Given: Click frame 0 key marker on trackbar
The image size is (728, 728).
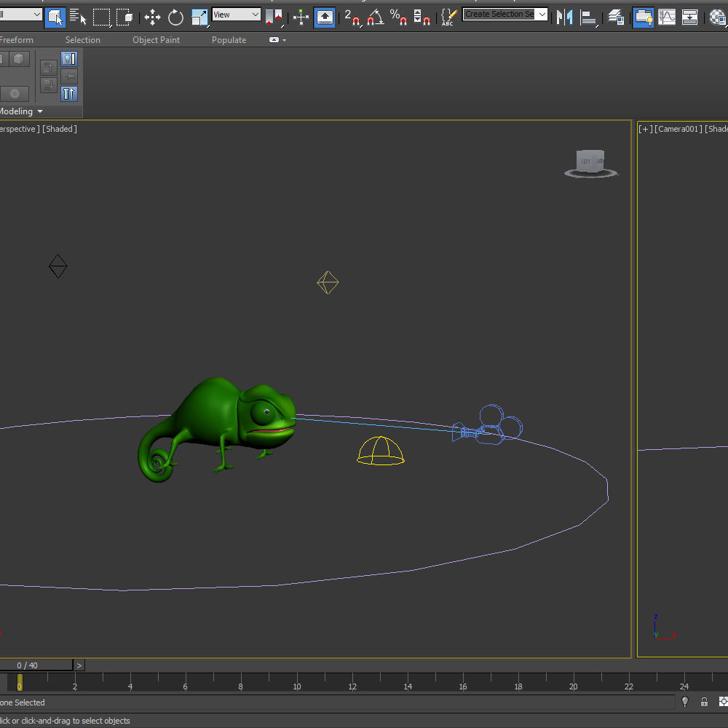Looking at the screenshot, I should click(x=20, y=683).
